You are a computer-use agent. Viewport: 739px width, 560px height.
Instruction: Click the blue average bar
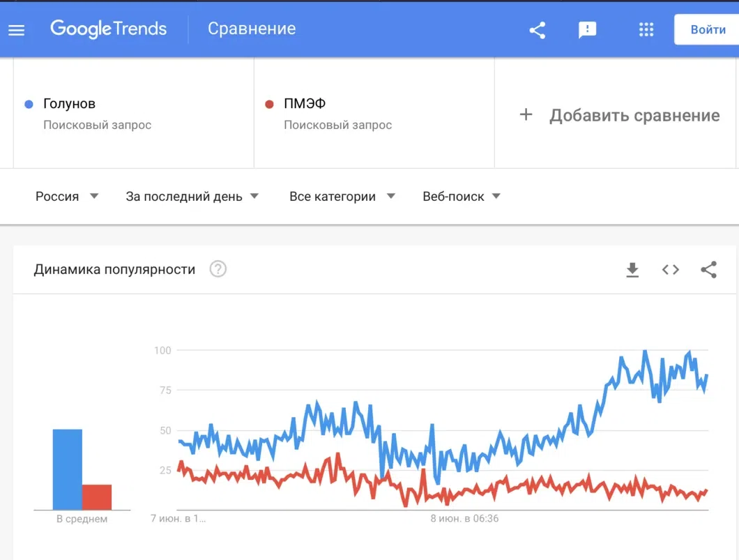coord(68,469)
